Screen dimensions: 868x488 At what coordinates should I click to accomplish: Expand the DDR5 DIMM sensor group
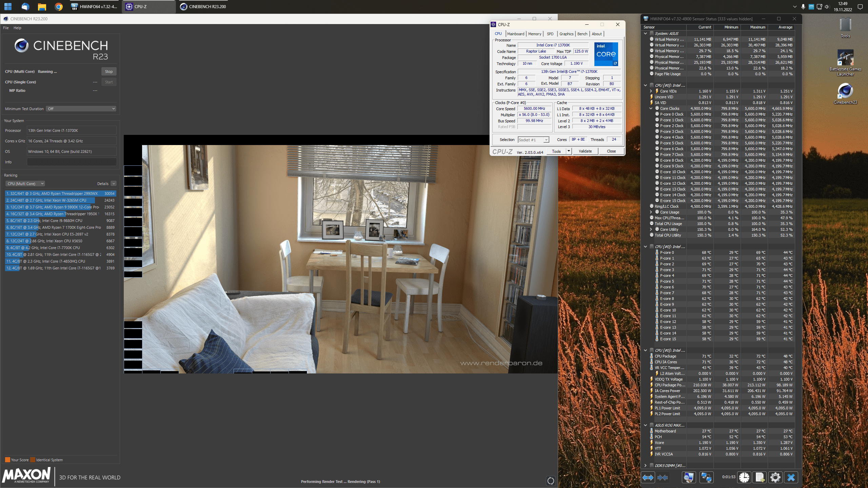(645, 466)
